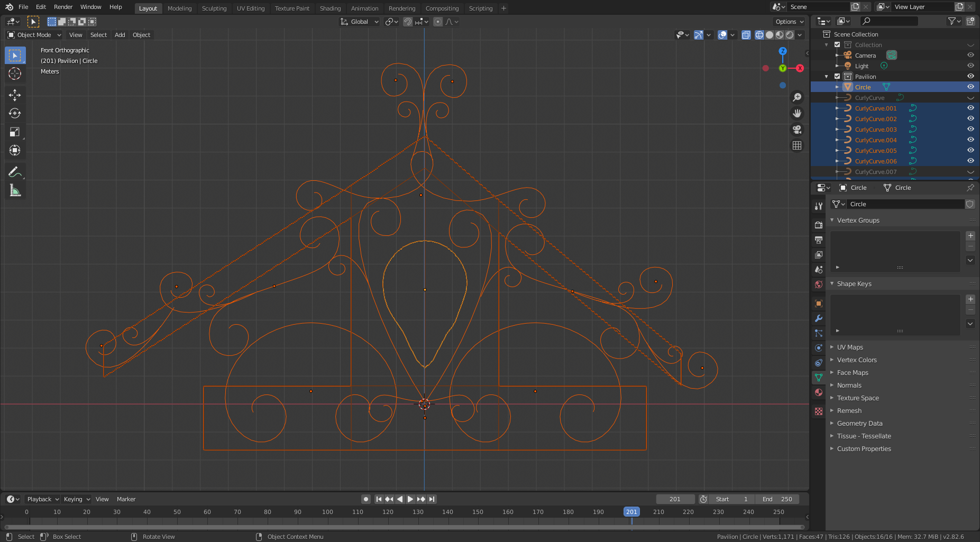Screen dimensions: 980x542
Task: Open the Material properties tab
Action: pos(819,392)
